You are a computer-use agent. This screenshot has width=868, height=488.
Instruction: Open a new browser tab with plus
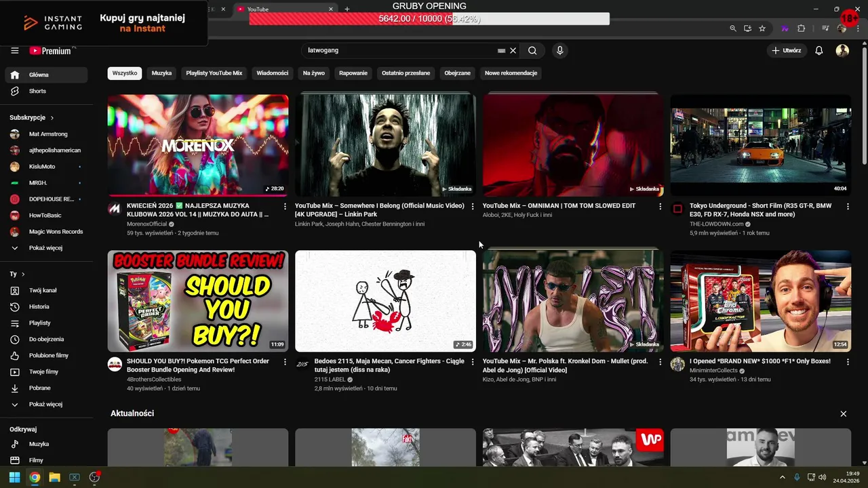tap(347, 9)
